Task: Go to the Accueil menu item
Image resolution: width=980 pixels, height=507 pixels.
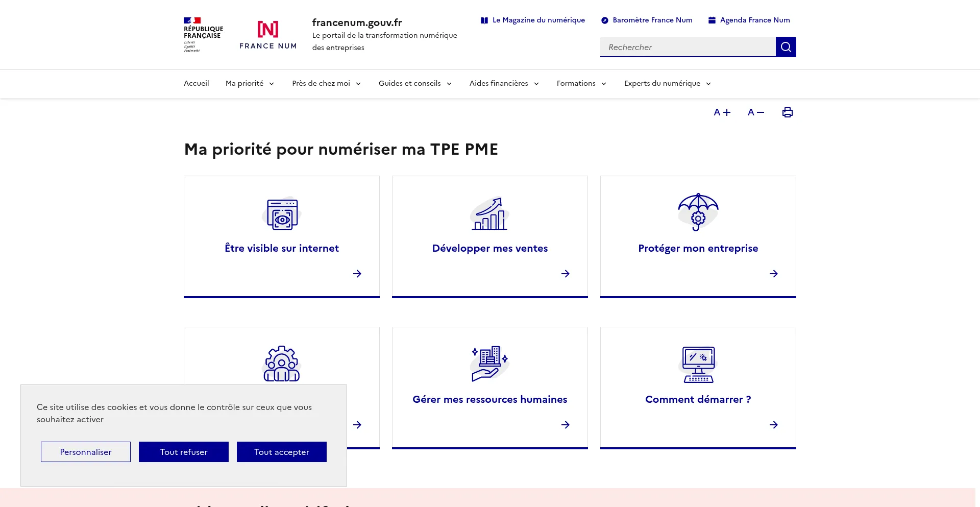Action: 197,84
